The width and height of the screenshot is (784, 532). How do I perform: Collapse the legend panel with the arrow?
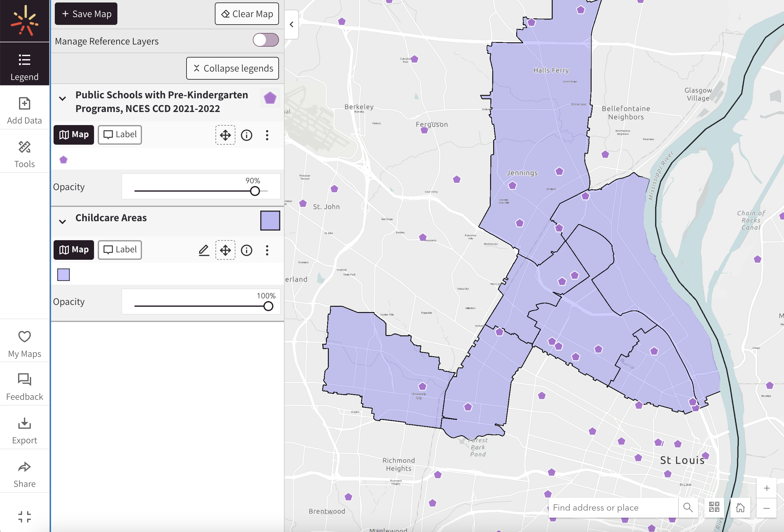coord(291,24)
